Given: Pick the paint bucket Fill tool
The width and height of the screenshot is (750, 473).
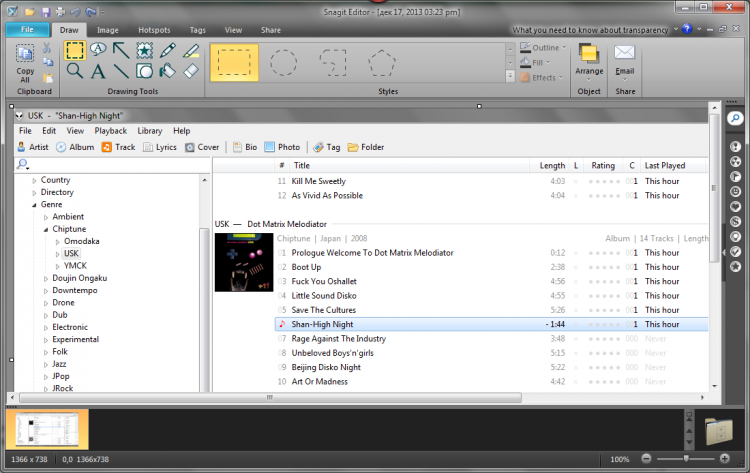Looking at the screenshot, I should pyautogui.click(x=167, y=71).
